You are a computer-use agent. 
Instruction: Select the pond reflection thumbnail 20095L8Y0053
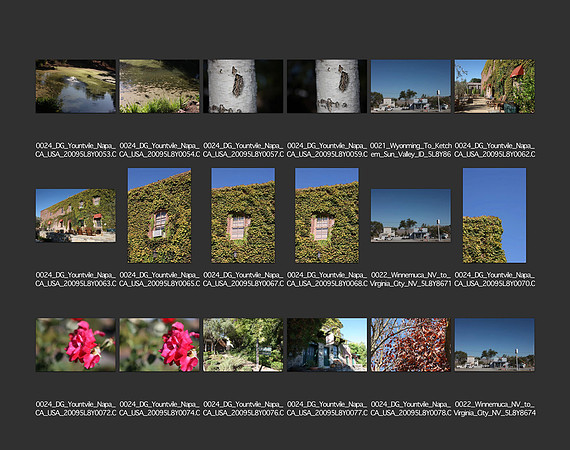point(76,86)
